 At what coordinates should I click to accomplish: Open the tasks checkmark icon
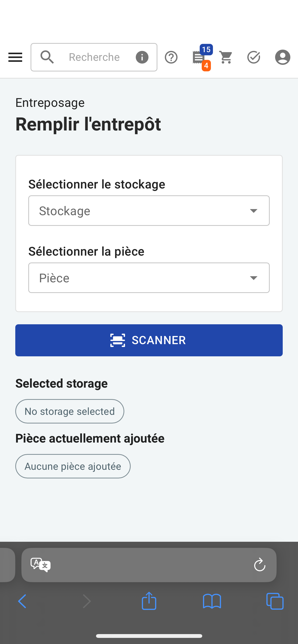click(x=254, y=57)
